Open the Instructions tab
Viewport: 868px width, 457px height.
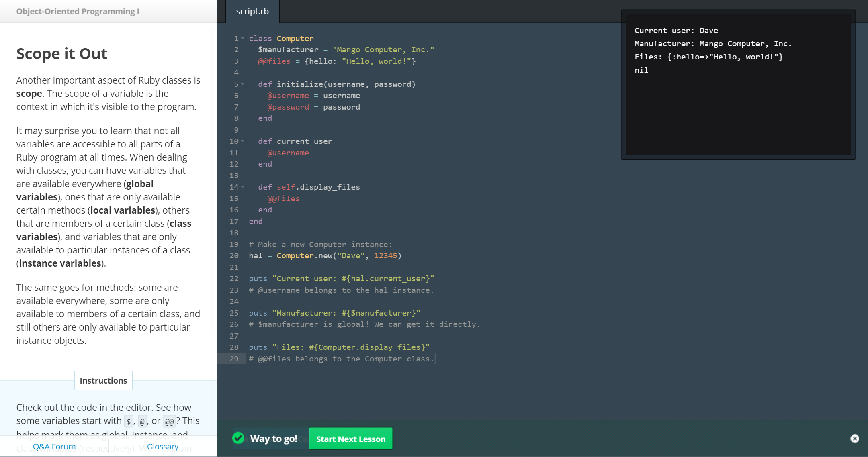coord(103,381)
